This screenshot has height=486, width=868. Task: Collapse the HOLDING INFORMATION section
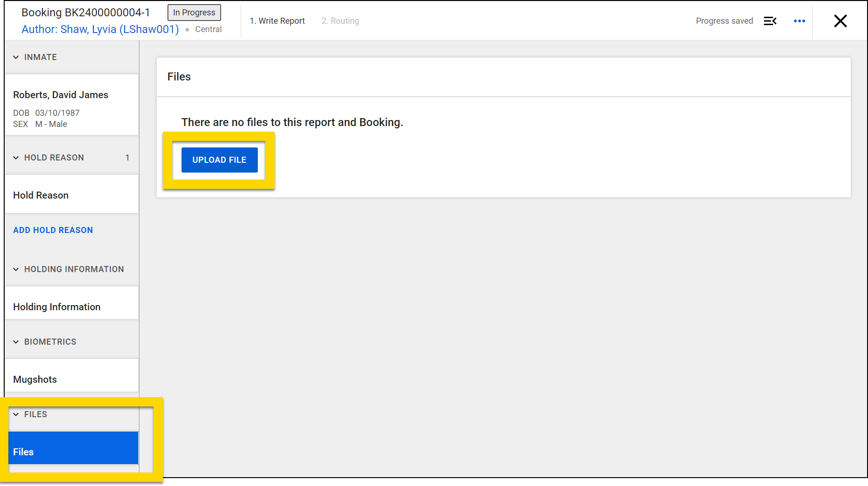pyautogui.click(x=16, y=269)
